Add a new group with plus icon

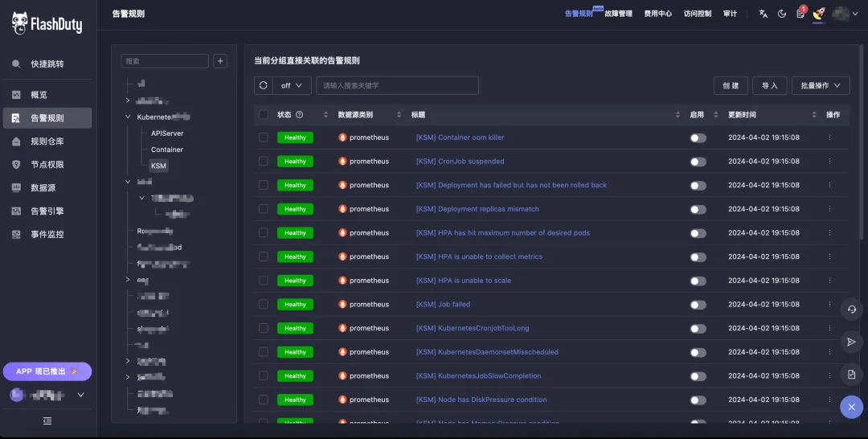220,61
